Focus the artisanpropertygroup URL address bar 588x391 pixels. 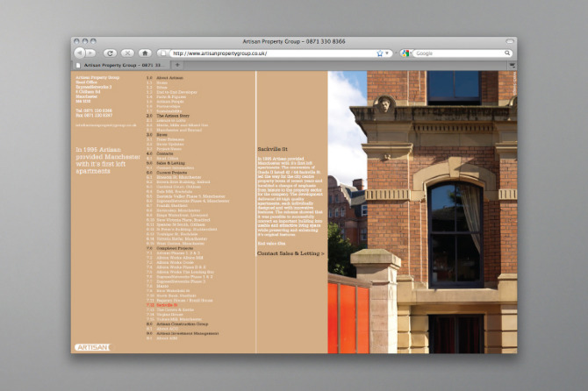[273, 53]
